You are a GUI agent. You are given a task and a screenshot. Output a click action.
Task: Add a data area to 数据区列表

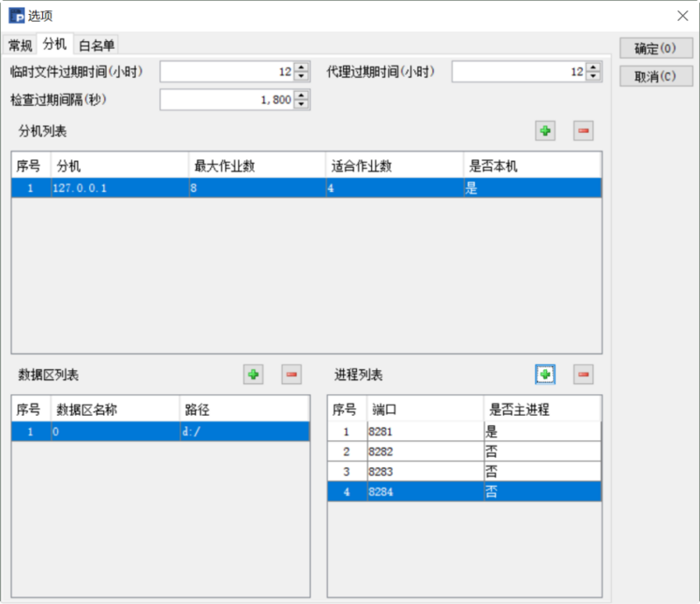point(253,375)
